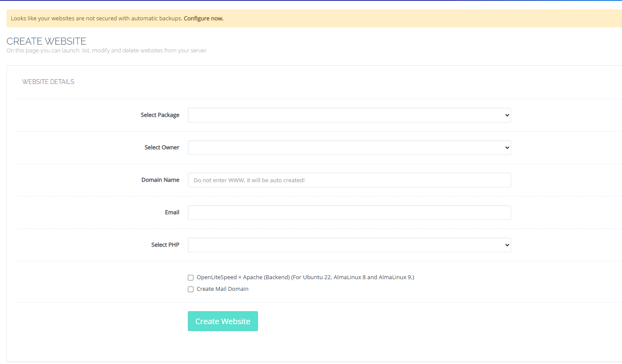Click the Create Mail Domain label text
The height and width of the screenshot is (364, 622).
coord(222,289)
